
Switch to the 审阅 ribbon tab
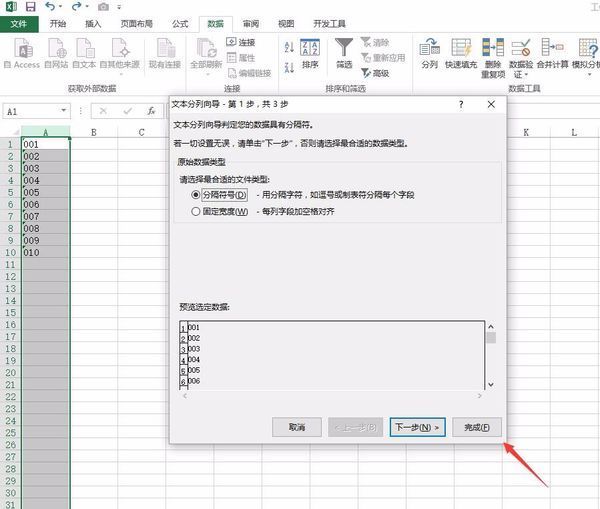pos(251,24)
